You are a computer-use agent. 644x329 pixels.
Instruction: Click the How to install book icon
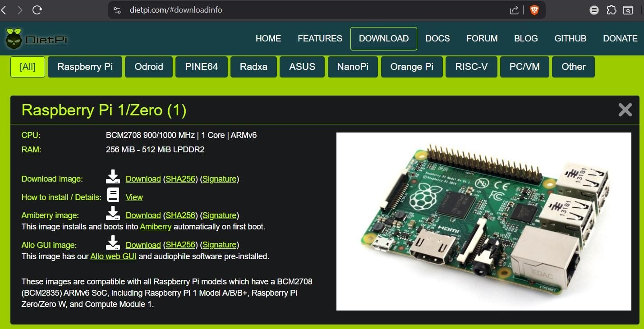(x=113, y=195)
